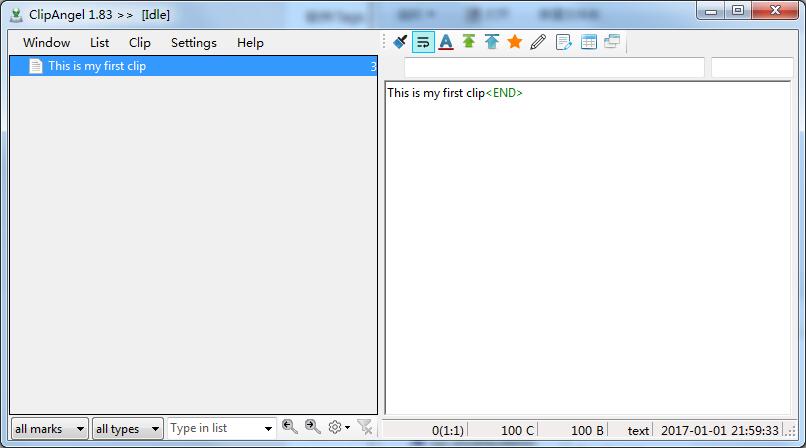Open the search settings gear dropdown
This screenshot has height=448, width=806.
click(339, 427)
